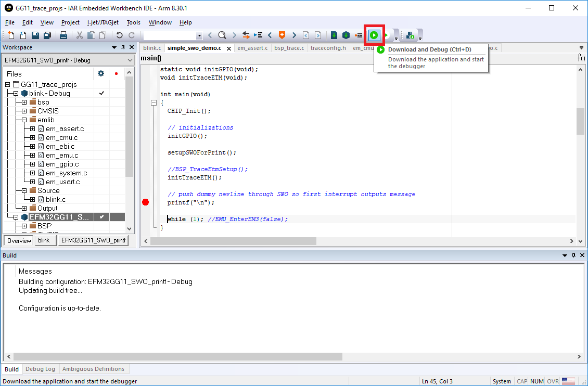Click the editor horizontal scrollbar thumb
Viewport: 588px width, 386px height.
[234, 241]
